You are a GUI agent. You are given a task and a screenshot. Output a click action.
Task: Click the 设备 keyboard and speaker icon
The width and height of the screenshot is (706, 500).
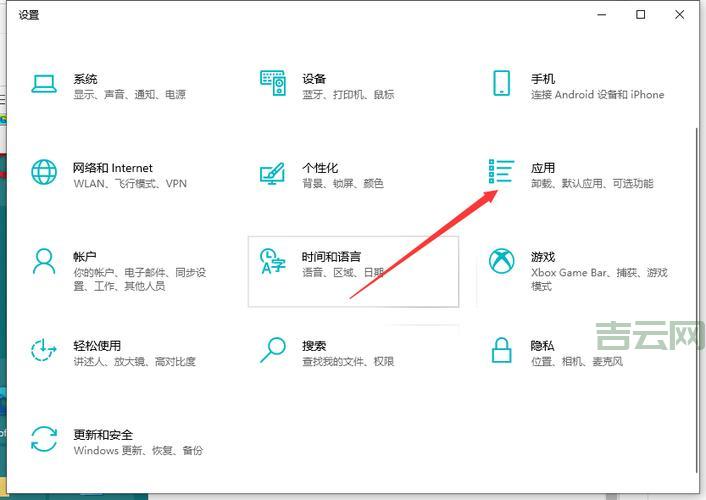273,83
